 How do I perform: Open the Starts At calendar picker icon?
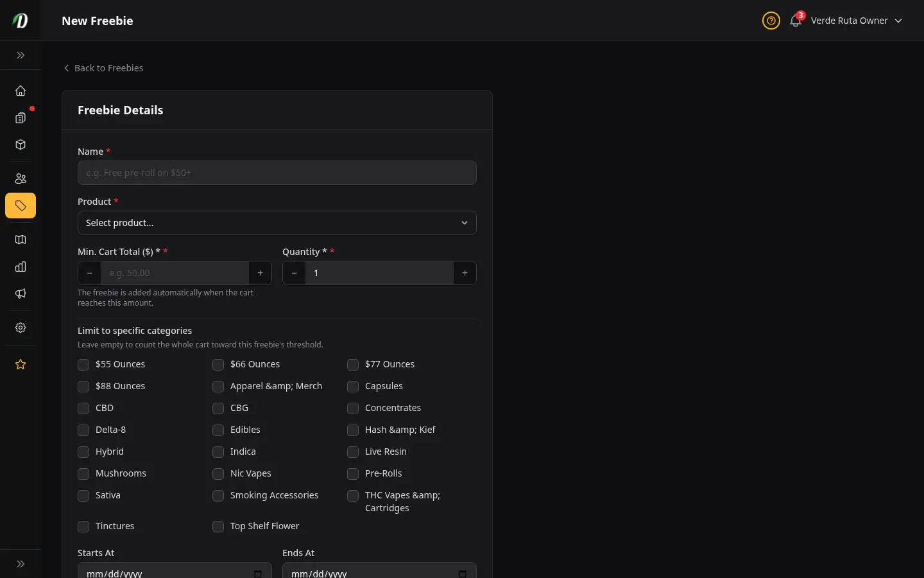pos(258,574)
